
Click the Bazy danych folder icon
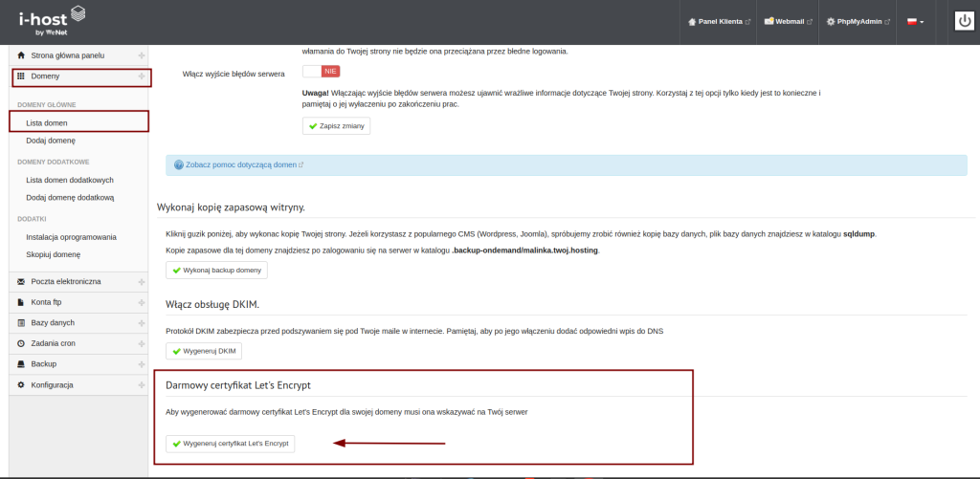point(21,323)
